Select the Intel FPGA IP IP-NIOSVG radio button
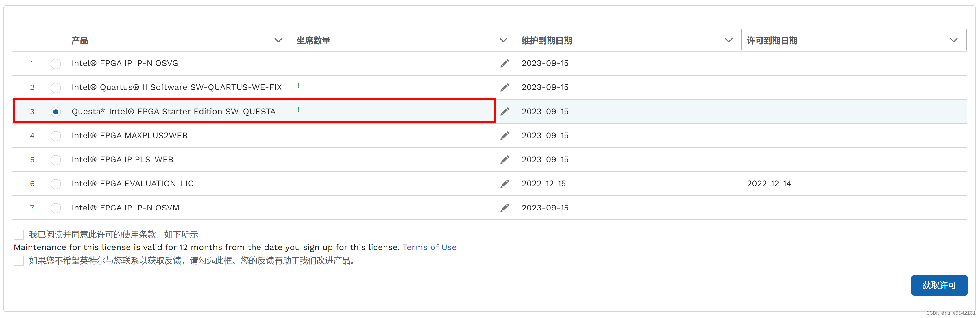The width and height of the screenshot is (980, 318). click(56, 64)
